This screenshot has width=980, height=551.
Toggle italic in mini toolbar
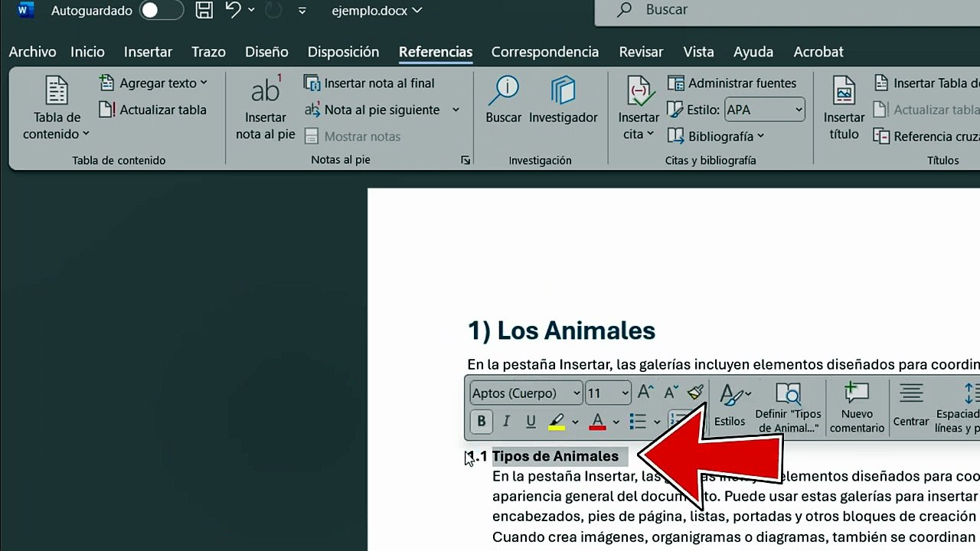505,421
